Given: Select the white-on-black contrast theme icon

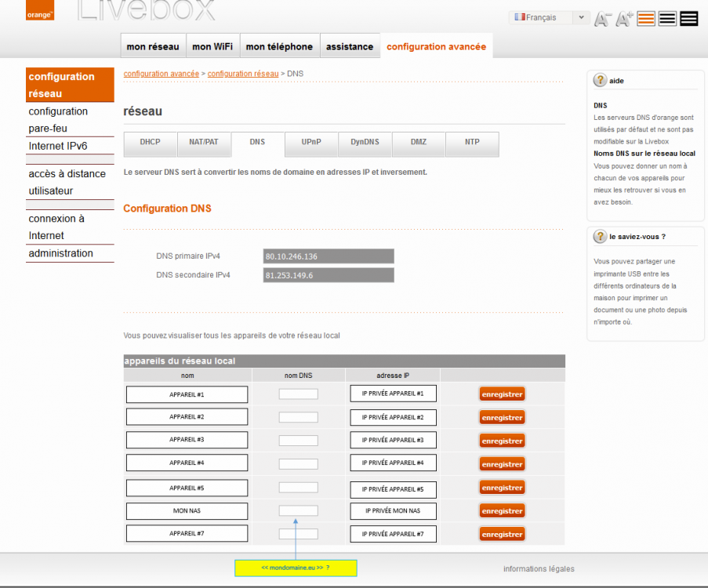Looking at the screenshot, I should (688, 19).
